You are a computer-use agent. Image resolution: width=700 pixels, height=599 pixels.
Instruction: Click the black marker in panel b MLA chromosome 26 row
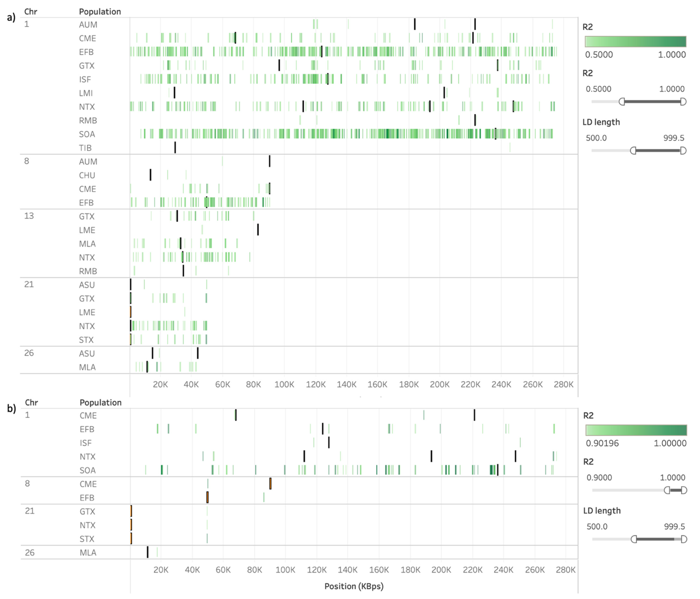point(148,552)
